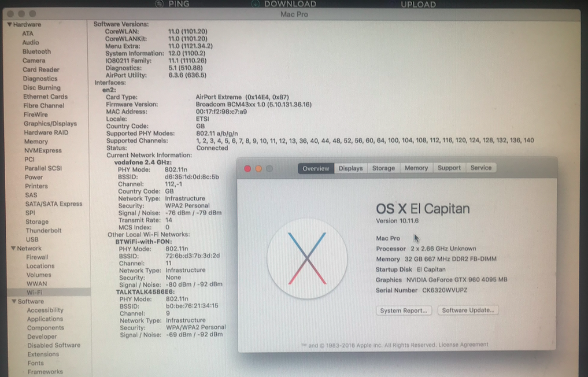The height and width of the screenshot is (377, 588).
Task: Select USB in the sidebar
Action: (32, 239)
